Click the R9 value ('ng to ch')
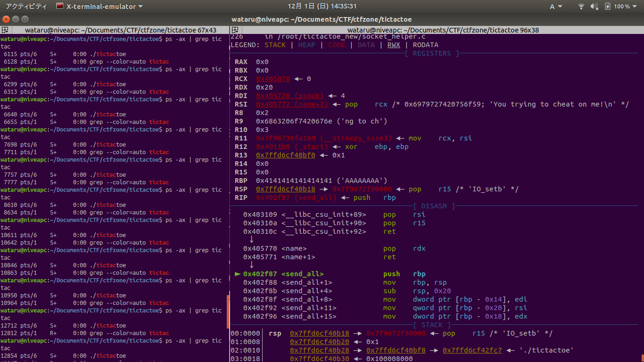 click(x=362, y=121)
